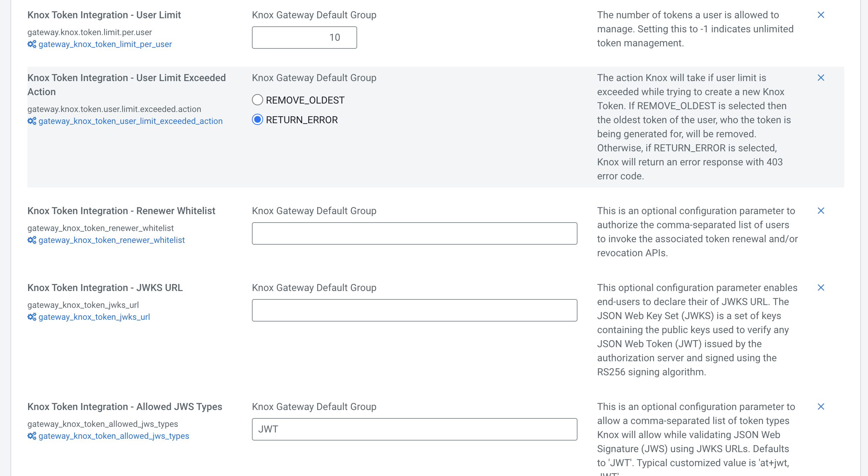Click gear icon beside gateway_knox_token_user_limit_exceeded_action
This screenshot has height=476, width=868.
[32, 121]
